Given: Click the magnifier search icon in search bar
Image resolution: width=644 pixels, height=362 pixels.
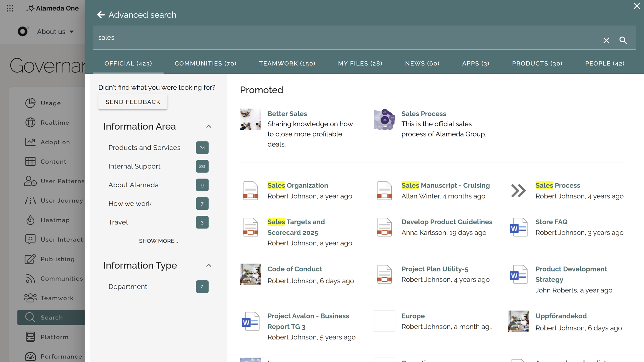Looking at the screenshot, I should [x=623, y=40].
